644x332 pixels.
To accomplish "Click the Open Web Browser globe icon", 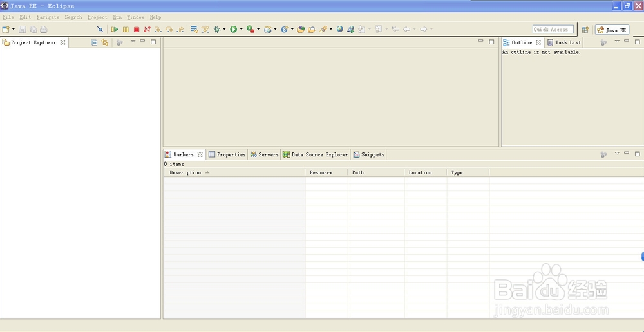I will pyautogui.click(x=339, y=29).
